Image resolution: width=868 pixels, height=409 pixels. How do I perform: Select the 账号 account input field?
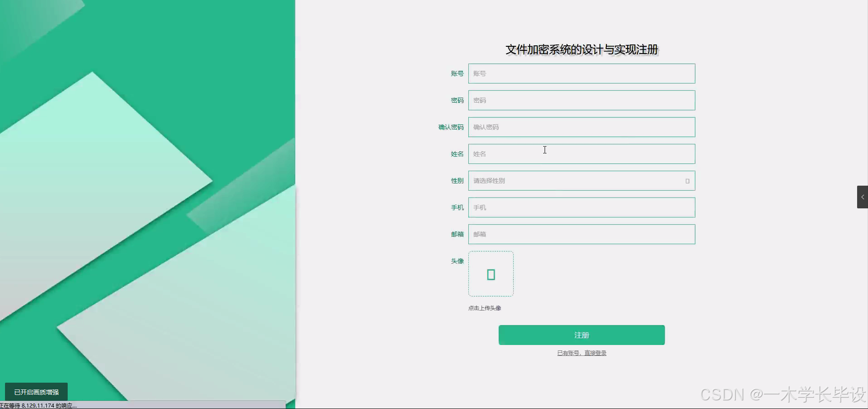pyautogui.click(x=581, y=74)
